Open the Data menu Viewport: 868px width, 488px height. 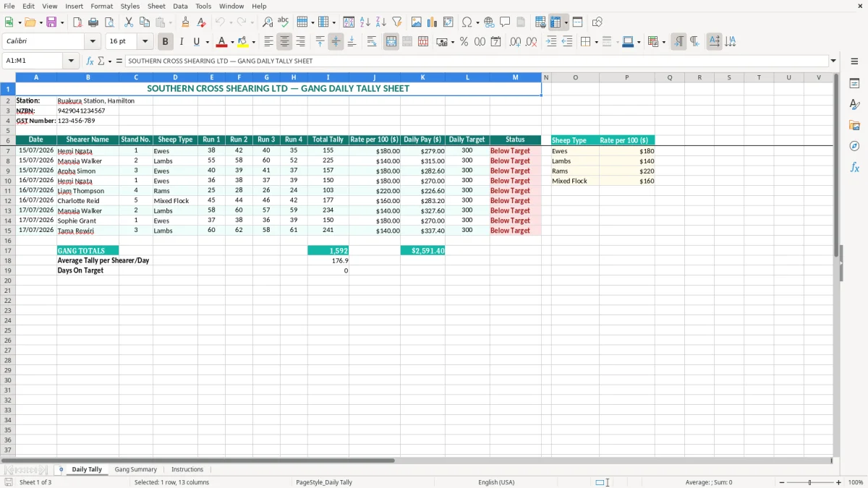point(180,6)
